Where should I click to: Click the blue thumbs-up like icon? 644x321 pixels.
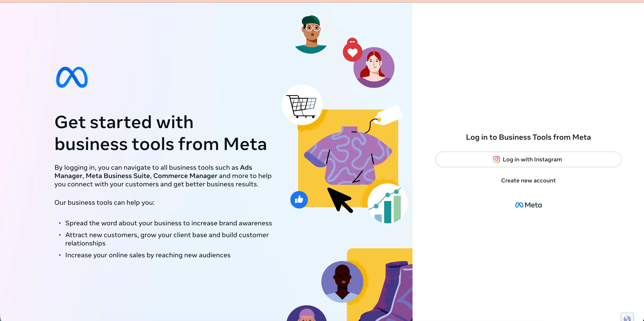299,200
